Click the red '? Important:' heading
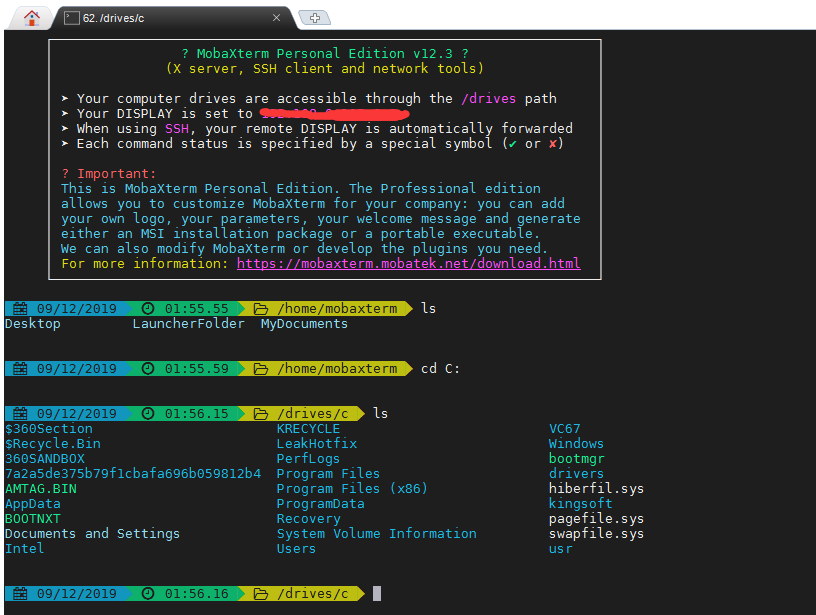Screen dimensions: 816x615 pyautogui.click(x=109, y=173)
